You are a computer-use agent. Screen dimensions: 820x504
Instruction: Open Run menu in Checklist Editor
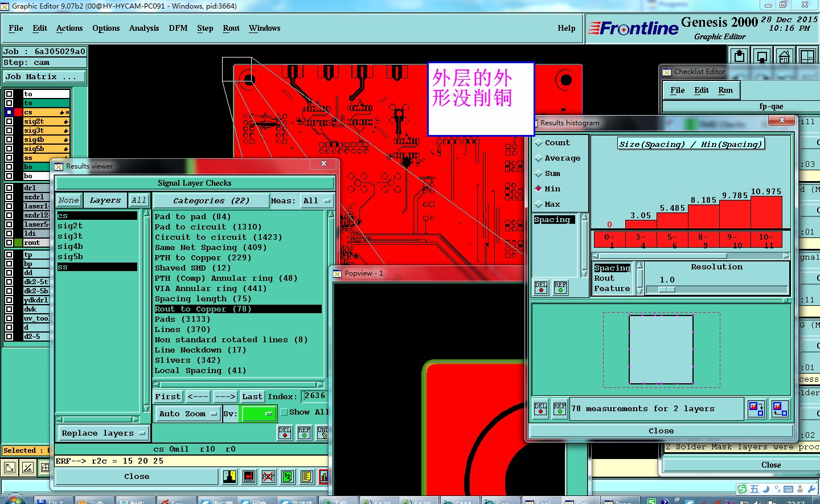tap(725, 90)
